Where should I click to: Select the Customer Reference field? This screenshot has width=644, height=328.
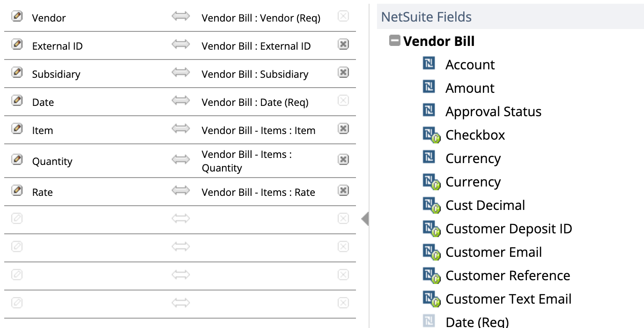(x=508, y=276)
